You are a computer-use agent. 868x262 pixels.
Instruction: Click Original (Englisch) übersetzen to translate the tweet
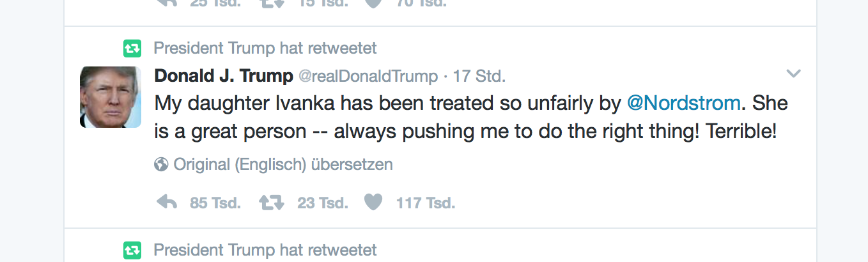[283, 165]
